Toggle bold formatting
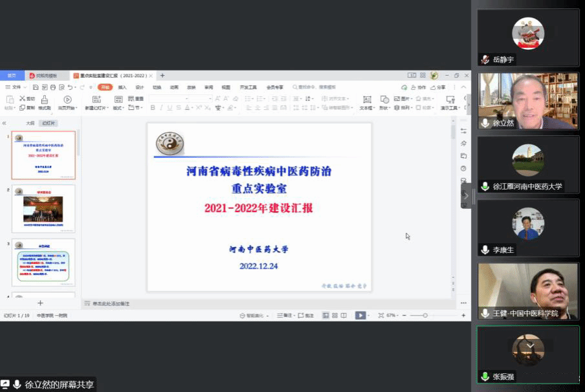Screen dimensions: 585x392 point(153,108)
